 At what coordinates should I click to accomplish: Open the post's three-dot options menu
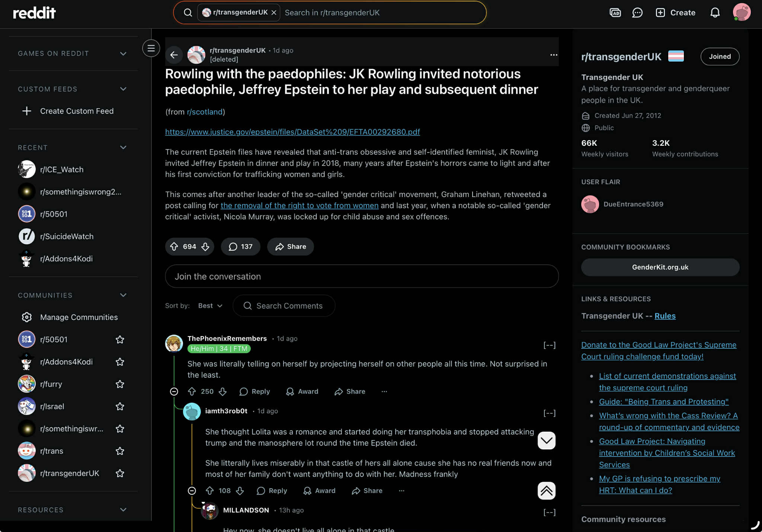554,55
